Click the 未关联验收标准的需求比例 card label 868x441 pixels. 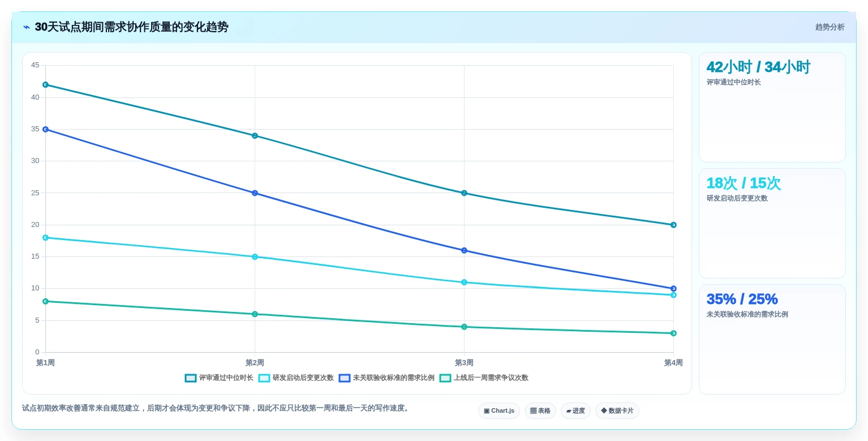pos(747,315)
